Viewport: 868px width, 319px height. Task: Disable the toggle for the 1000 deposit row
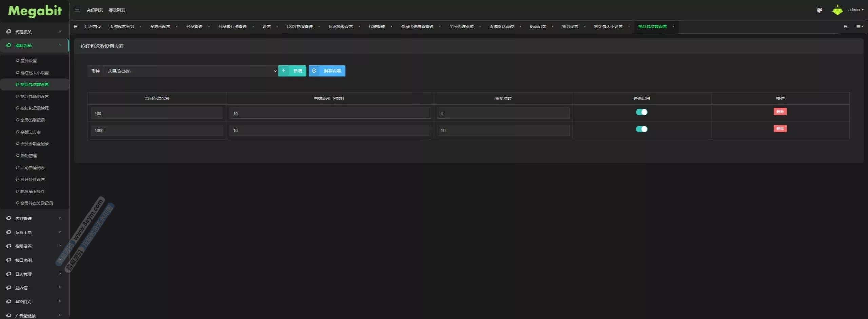tap(641, 129)
